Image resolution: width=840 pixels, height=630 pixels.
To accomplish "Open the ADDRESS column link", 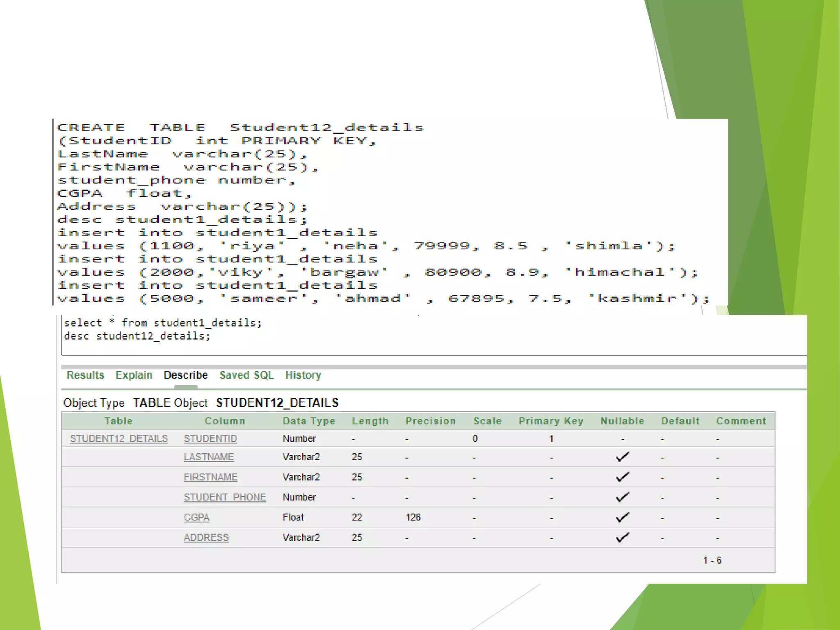I will tap(206, 537).
